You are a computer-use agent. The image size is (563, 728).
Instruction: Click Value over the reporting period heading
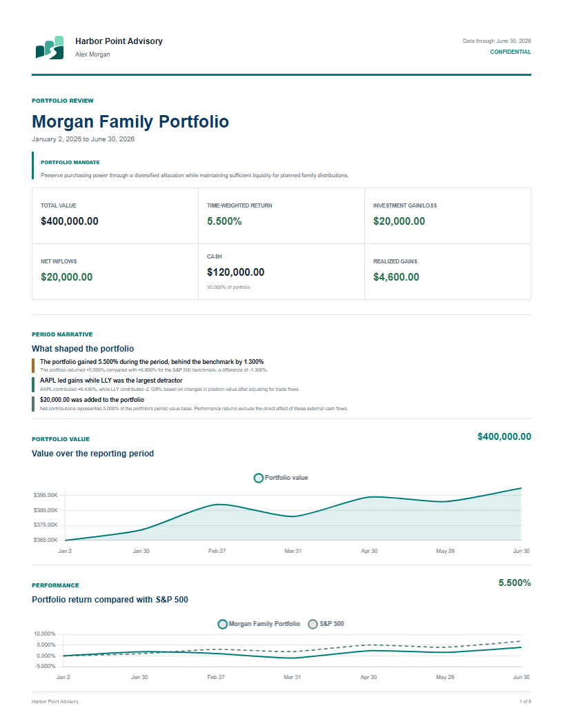[92, 454]
